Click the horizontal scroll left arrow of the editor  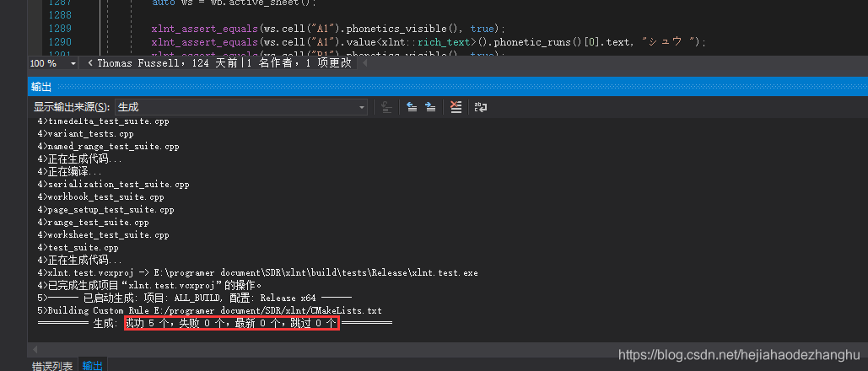pos(364,64)
